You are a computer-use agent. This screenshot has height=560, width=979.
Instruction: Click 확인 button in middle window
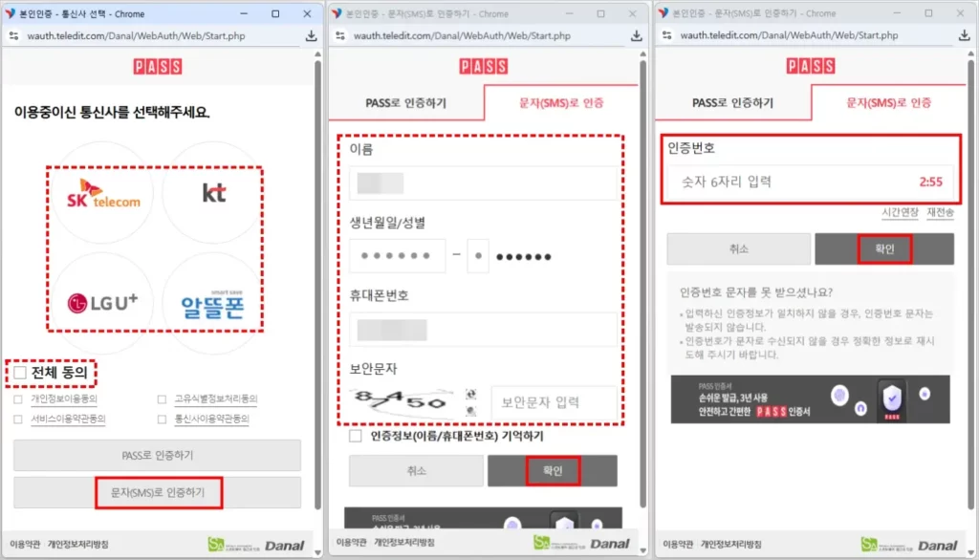553,471
